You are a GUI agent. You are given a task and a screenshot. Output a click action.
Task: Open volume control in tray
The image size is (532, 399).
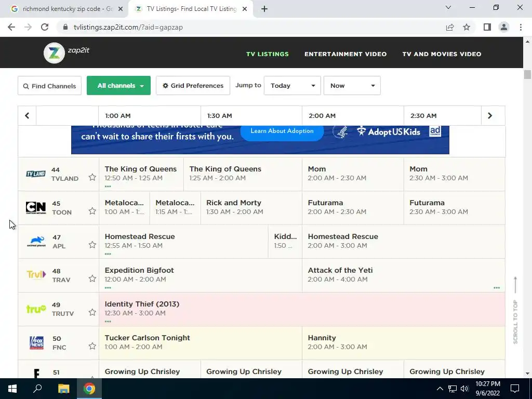(464, 389)
